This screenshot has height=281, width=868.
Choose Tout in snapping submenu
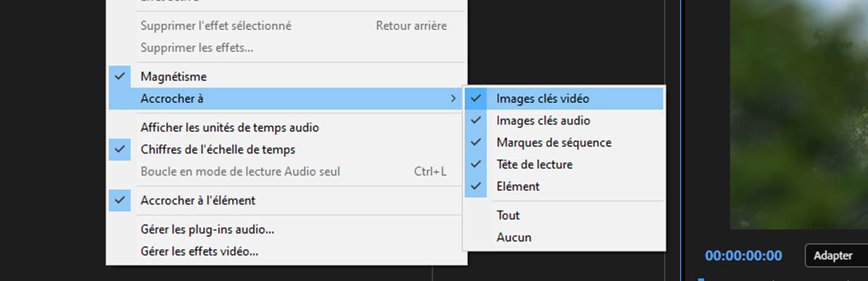563,215
